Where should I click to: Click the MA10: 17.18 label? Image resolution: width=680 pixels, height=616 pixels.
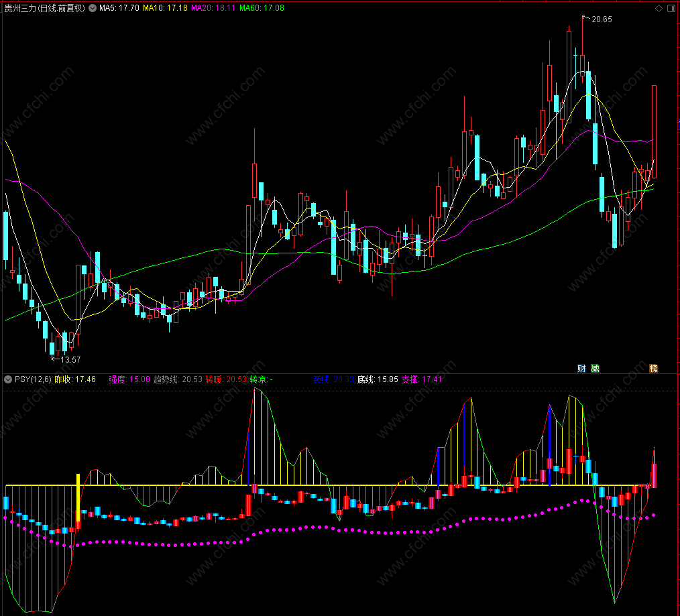(x=165, y=8)
